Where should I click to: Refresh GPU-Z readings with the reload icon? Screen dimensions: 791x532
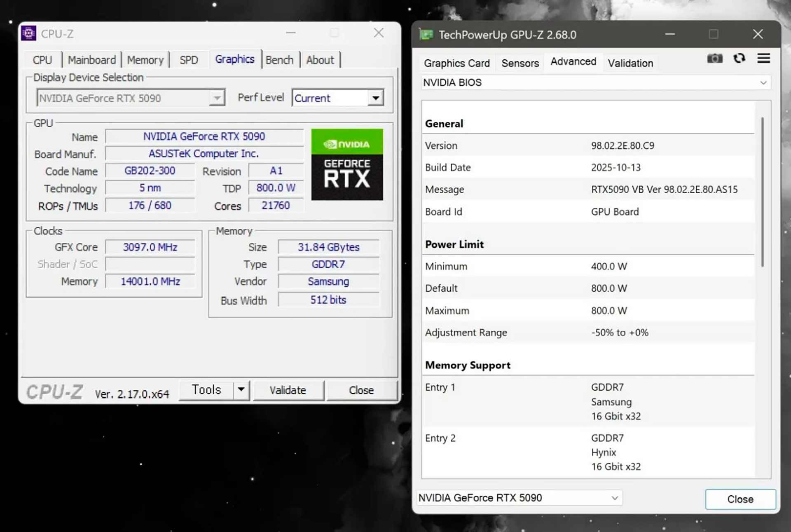pyautogui.click(x=740, y=59)
